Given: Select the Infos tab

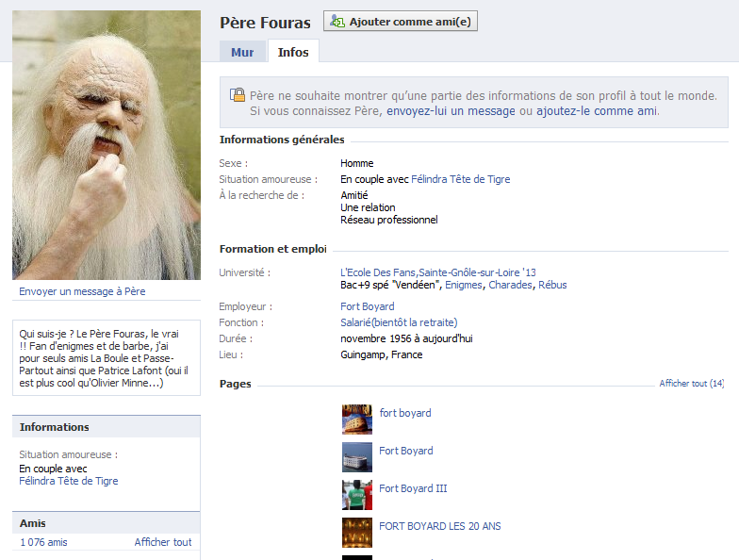Looking at the screenshot, I should 293,52.
